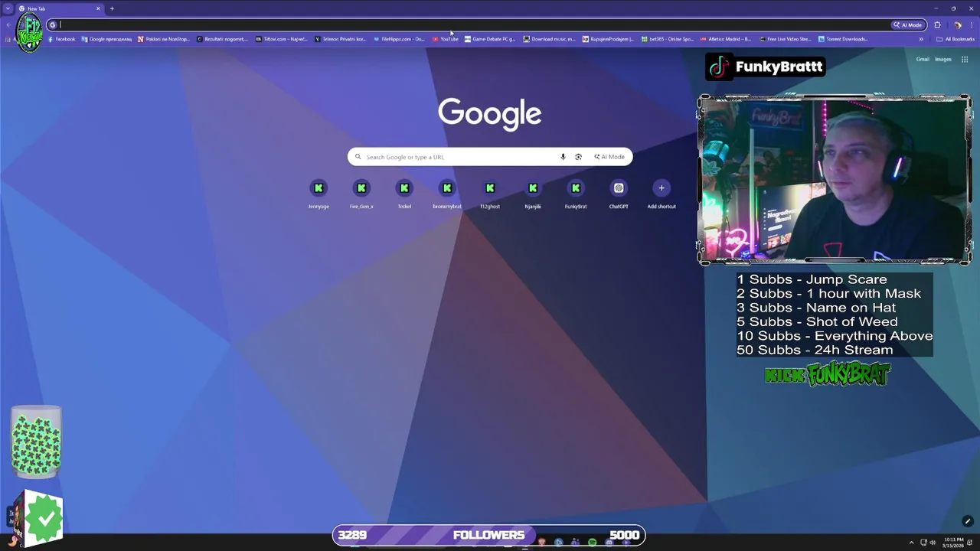This screenshot has width=980, height=551.
Task: Open Google Lens image search icon
Action: coord(578,157)
